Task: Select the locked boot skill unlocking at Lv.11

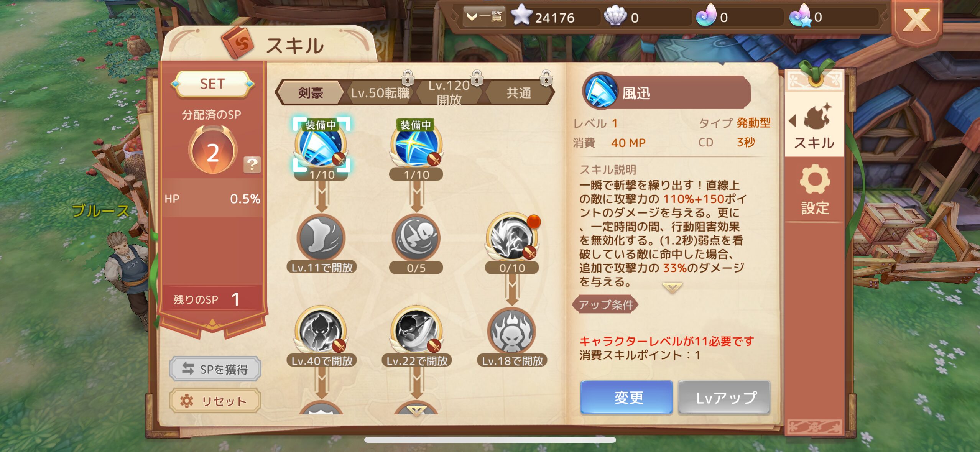Action: 321,238
